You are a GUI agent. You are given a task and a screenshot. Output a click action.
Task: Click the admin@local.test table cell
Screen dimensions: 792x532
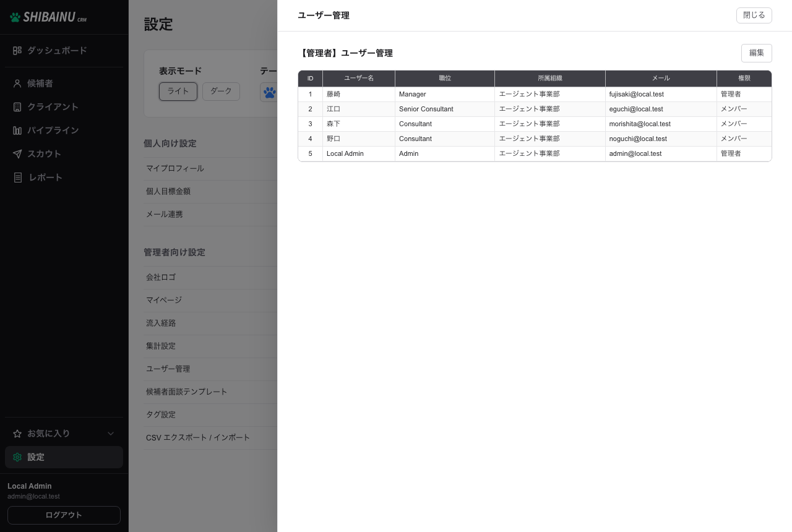click(661, 153)
